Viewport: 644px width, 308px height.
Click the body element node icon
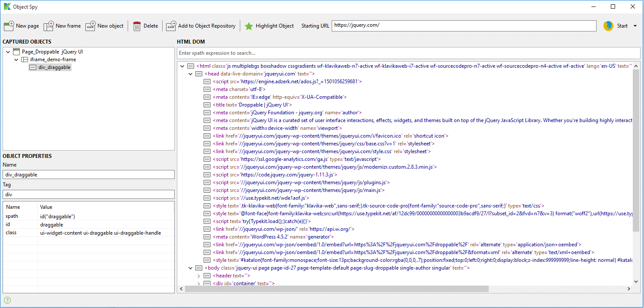(x=199, y=268)
